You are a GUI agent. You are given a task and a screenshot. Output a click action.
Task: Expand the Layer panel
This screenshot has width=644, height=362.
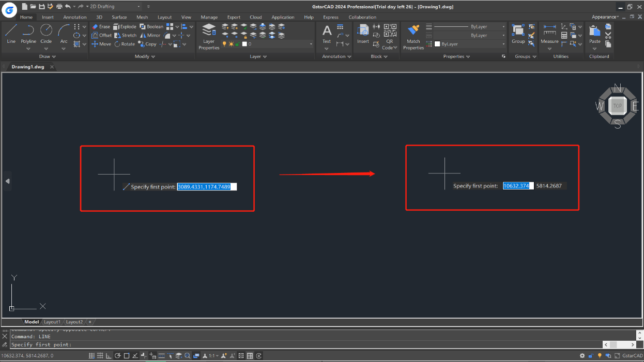pos(258,57)
